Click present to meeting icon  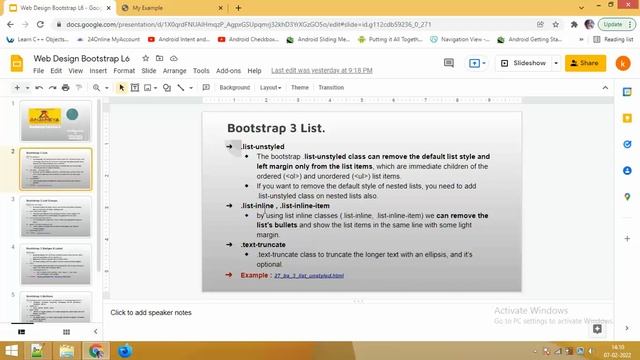coord(474,63)
